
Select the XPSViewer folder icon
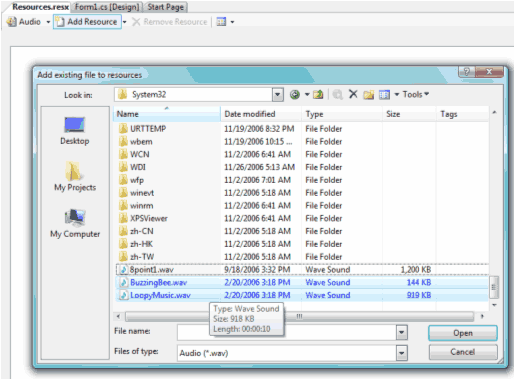[123, 218]
